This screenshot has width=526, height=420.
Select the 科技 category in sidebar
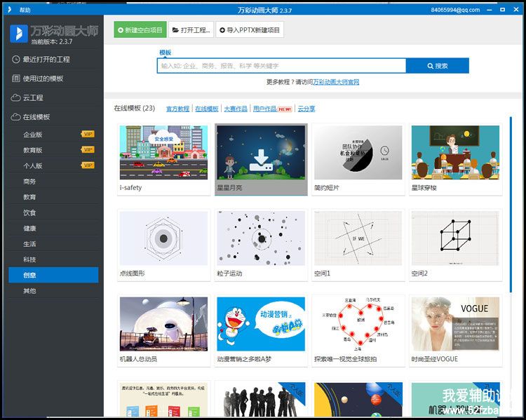[x=29, y=259]
